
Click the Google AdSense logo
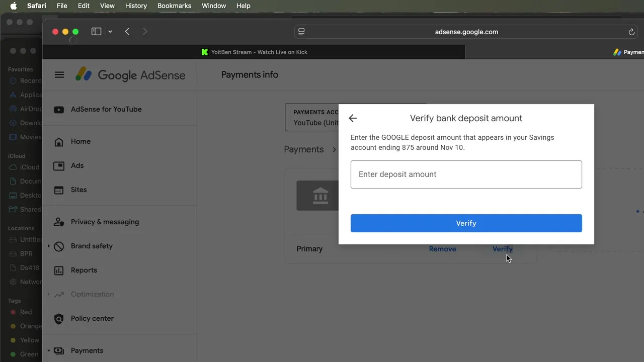point(130,75)
